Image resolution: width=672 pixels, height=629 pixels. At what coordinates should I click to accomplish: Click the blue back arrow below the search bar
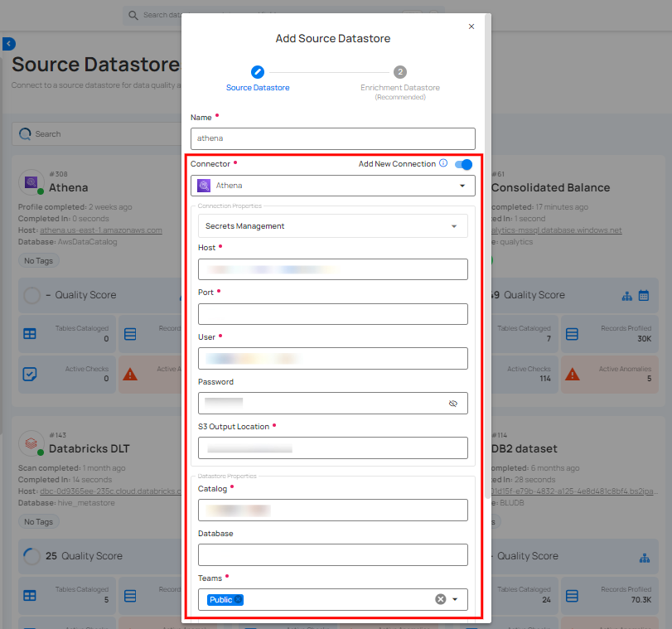click(8, 43)
